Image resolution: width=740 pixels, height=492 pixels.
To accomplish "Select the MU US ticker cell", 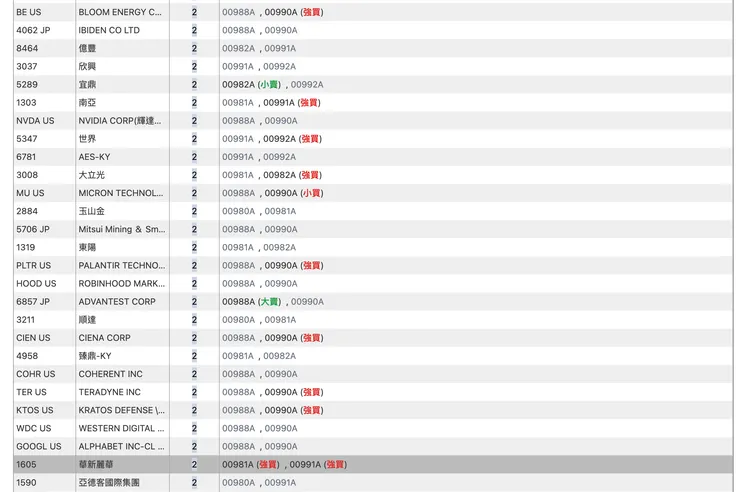I will 30,193.
